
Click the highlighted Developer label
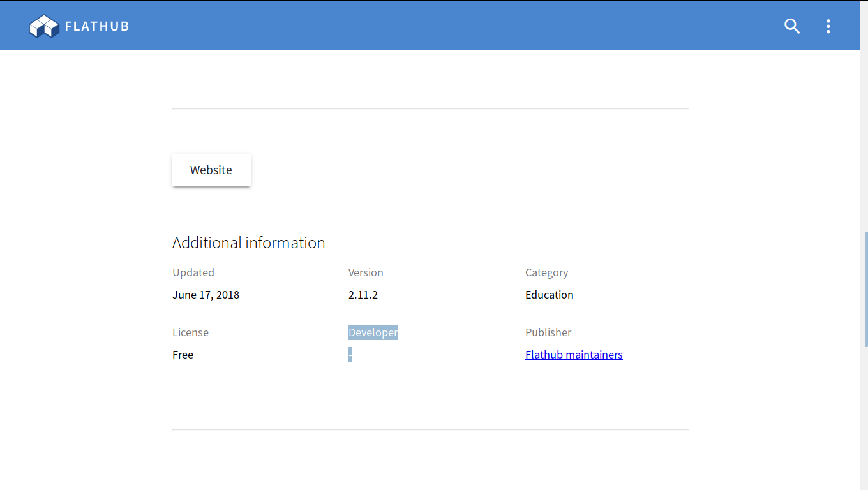pyautogui.click(x=373, y=332)
